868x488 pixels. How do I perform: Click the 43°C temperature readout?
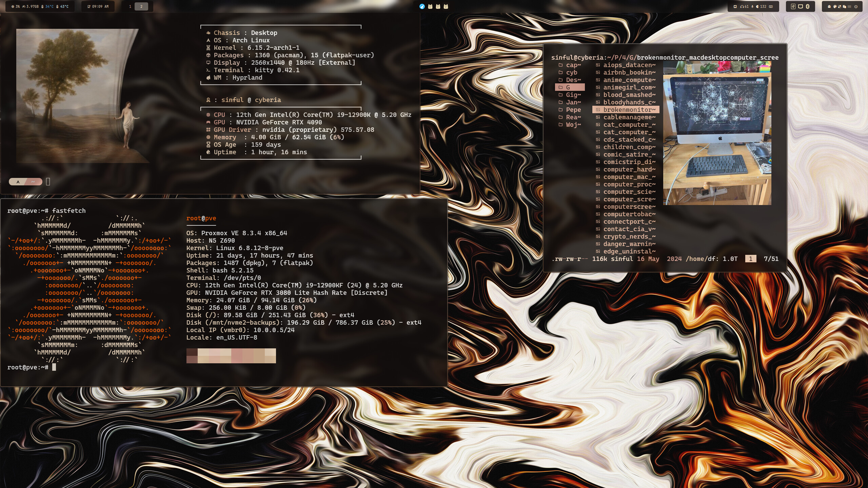[62, 6]
